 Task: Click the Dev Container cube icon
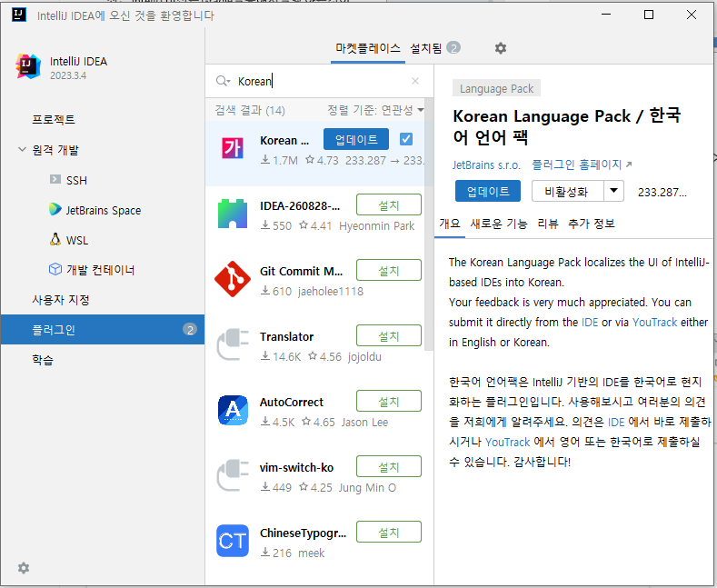tap(55, 269)
